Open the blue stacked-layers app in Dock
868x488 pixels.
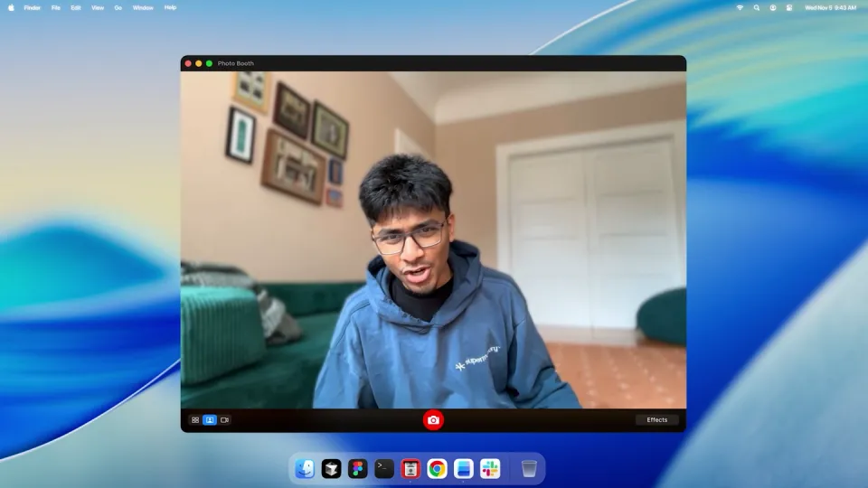pyautogui.click(x=463, y=469)
